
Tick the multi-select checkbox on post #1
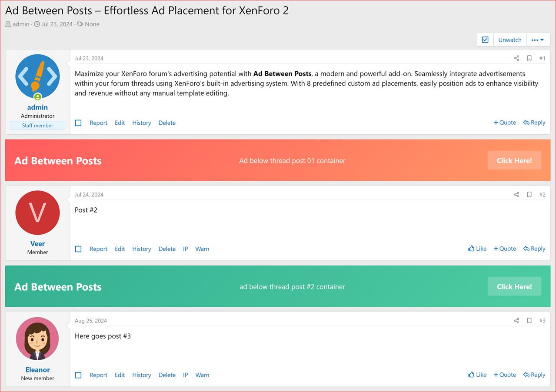click(x=78, y=123)
